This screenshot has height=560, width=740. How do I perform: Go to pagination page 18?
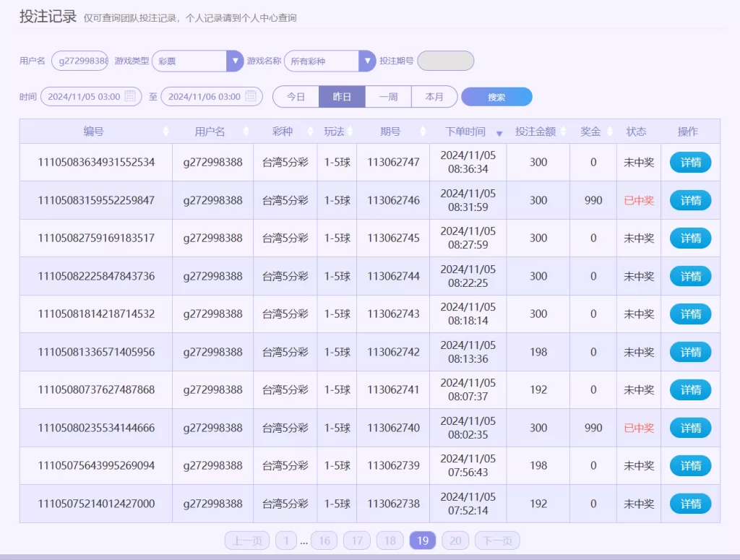(390, 540)
